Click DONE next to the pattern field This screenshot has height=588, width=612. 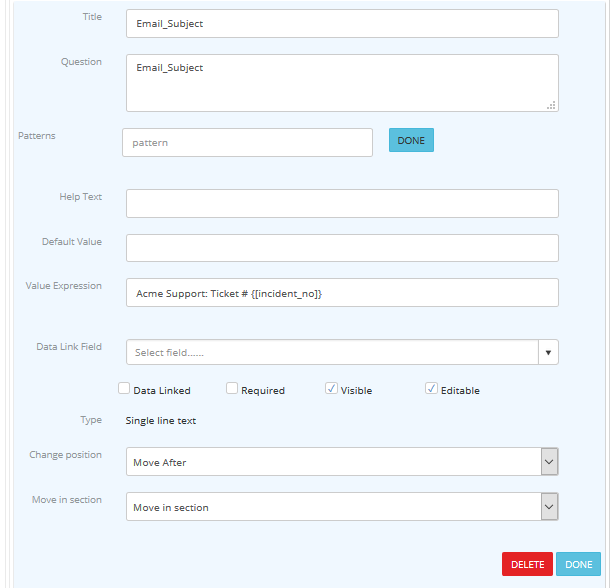[x=411, y=140]
